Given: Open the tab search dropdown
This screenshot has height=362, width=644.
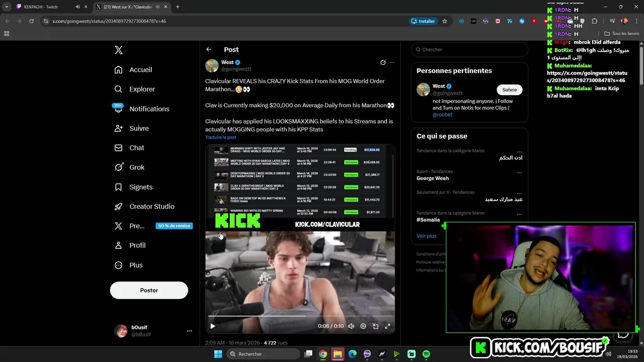Looking at the screenshot, I should (x=7, y=7).
